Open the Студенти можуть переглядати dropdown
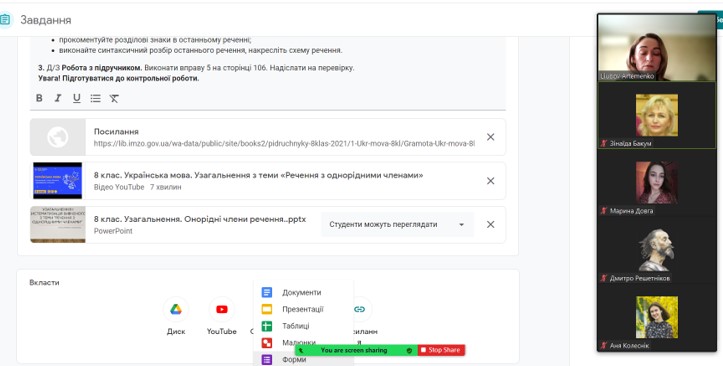 click(x=397, y=224)
